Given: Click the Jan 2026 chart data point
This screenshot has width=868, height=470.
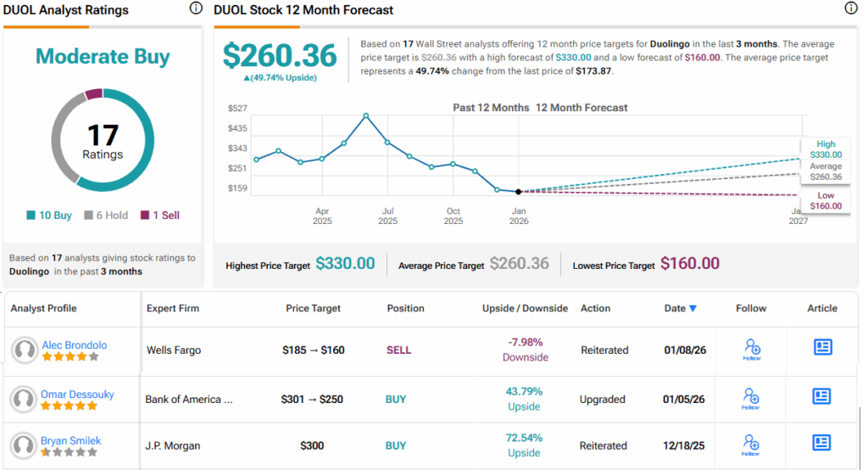Looking at the screenshot, I should tap(519, 192).
